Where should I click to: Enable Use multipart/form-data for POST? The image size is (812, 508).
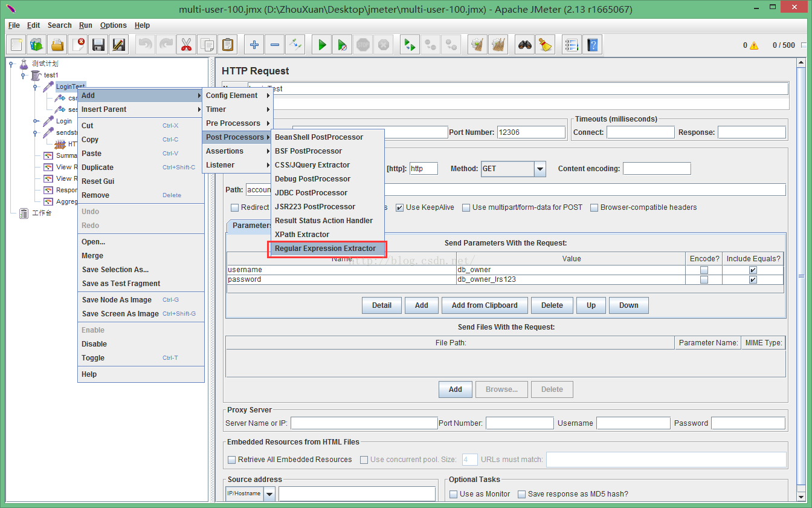(466, 207)
